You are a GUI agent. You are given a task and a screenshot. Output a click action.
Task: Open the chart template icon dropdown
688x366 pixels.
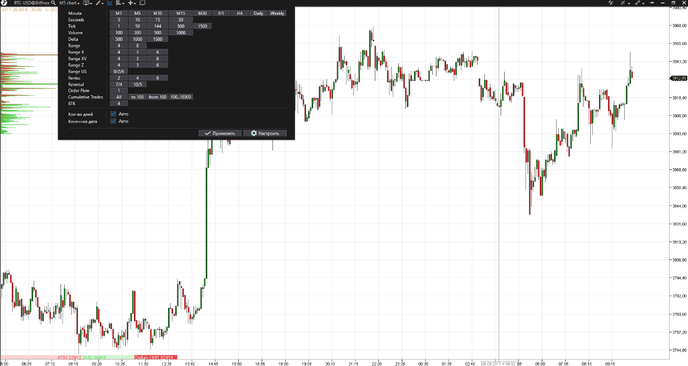click(x=87, y=3)
